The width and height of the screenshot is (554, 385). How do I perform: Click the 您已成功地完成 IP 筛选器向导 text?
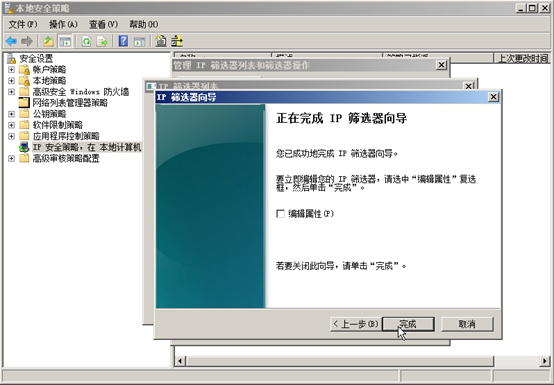[x=337, y=154]
